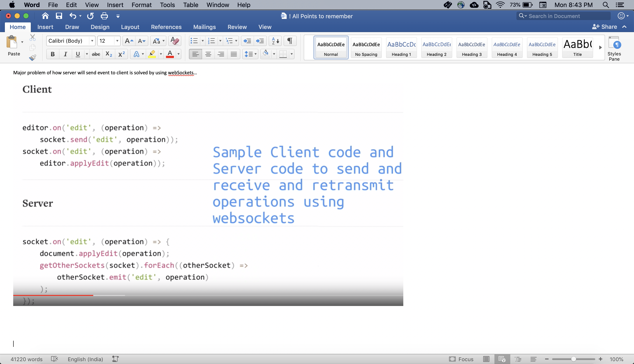Click the zoom slider handle
The width and height of the screenshot is (634, 364).
click(x=573, y=359)
